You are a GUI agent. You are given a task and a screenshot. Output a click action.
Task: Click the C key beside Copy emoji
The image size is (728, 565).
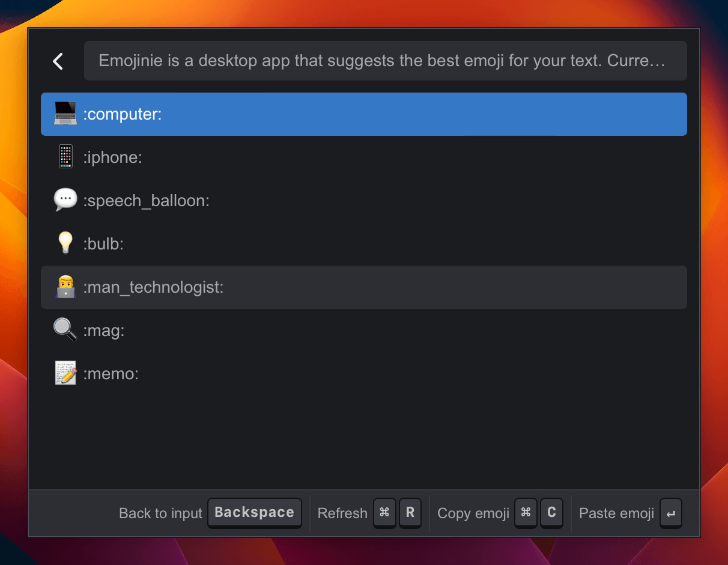click(551, 513)
